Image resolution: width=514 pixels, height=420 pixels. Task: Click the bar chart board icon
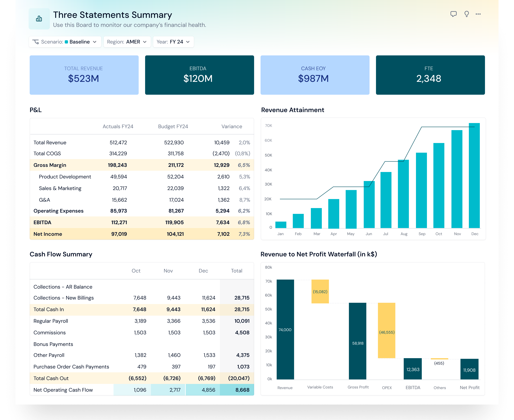[39, 19]
